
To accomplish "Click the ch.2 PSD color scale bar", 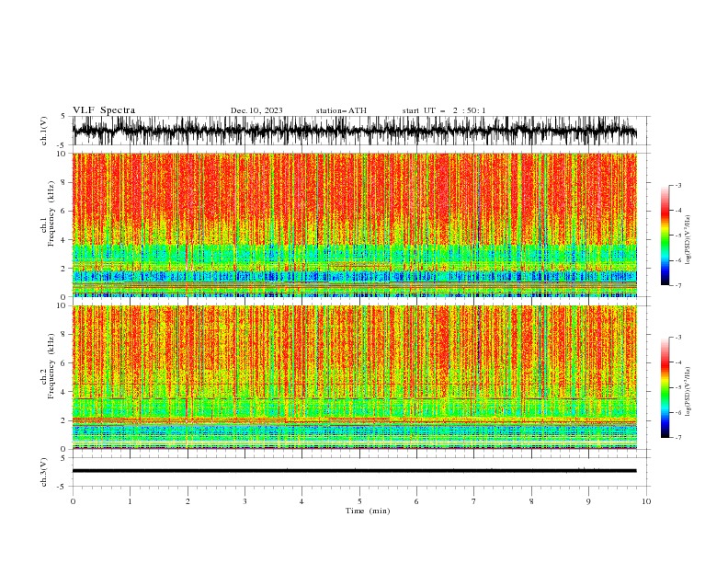I will pyautogui.click(x=665, y=387).
